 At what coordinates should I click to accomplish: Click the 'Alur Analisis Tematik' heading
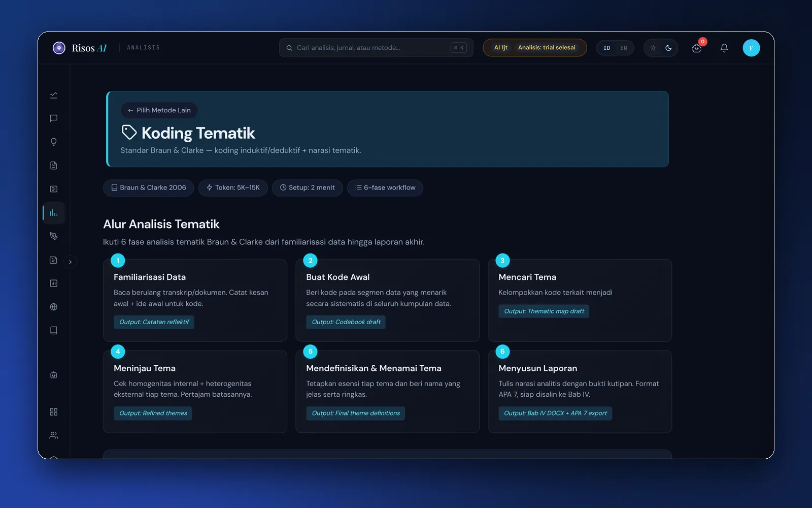coord(161,224)
